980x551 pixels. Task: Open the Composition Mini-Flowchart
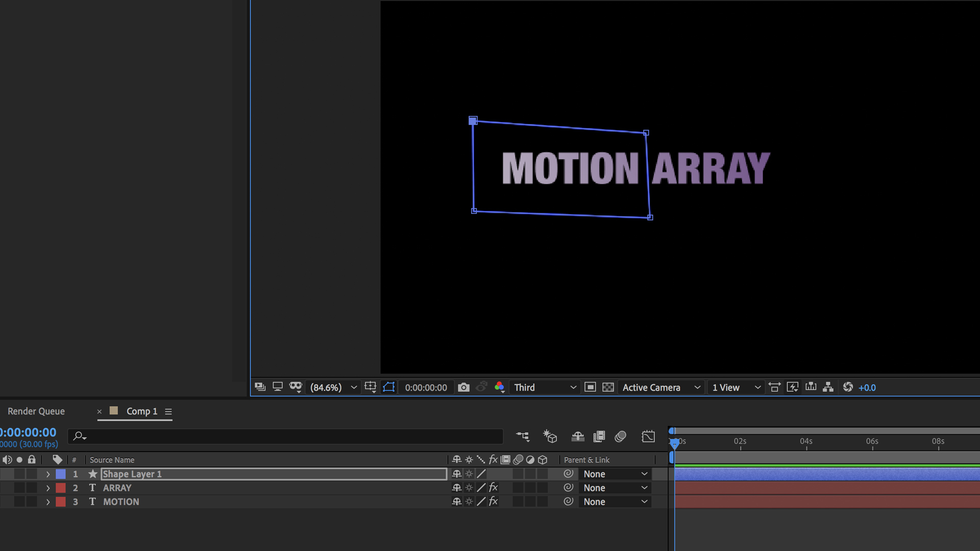click(523, 436)
